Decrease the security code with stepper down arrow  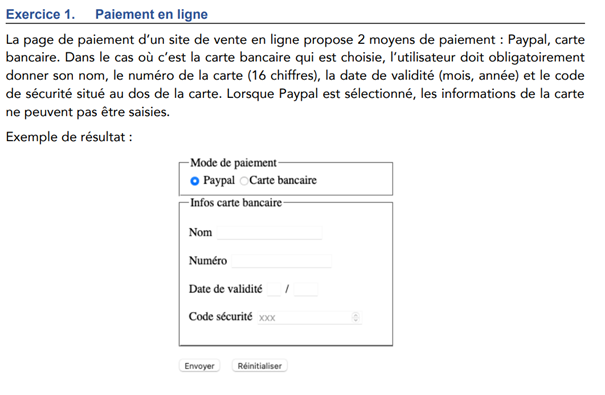(x=356, y=320)
